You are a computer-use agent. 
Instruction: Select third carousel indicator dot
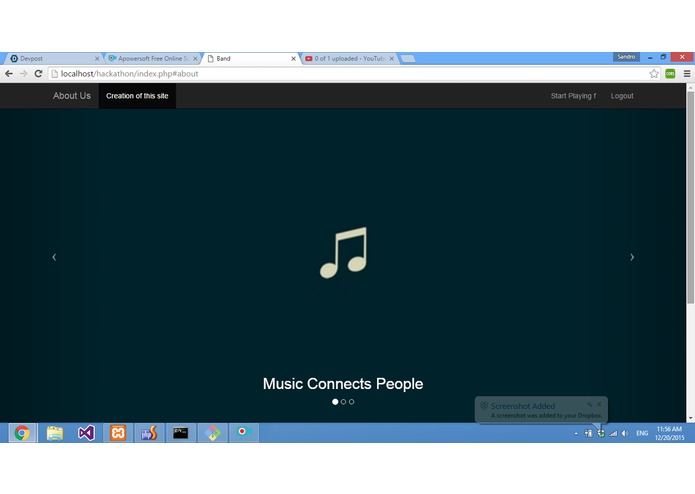click(x=351, y=402)
